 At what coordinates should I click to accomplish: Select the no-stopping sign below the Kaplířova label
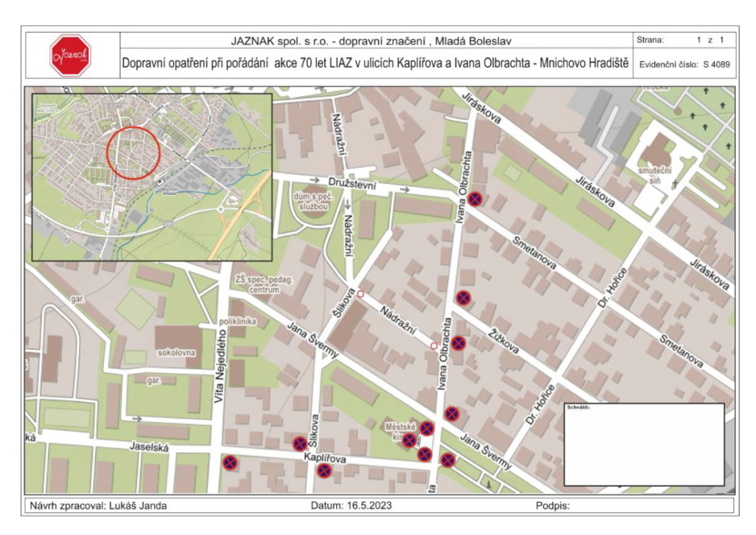(x=323, y=471)
